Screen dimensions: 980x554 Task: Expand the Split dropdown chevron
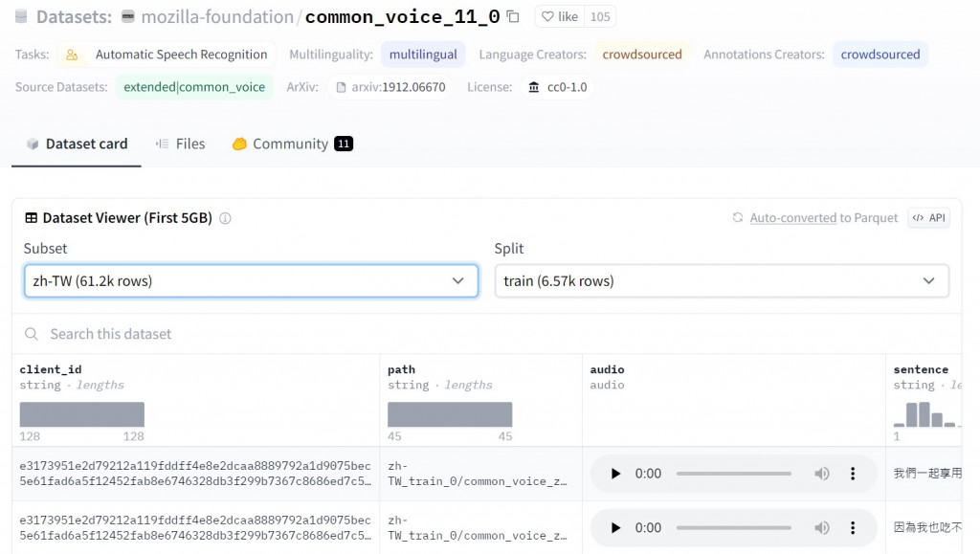[x=928, y=281]
